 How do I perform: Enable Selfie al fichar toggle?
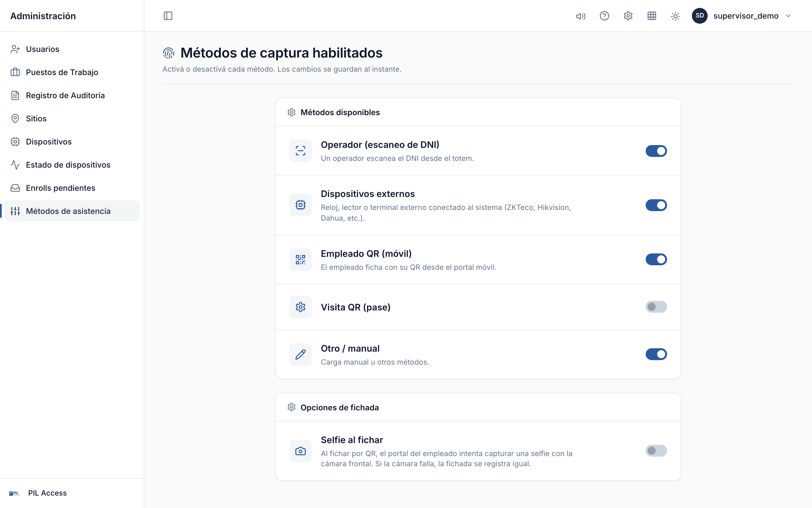pyautogui.click(x=656, y=450)
